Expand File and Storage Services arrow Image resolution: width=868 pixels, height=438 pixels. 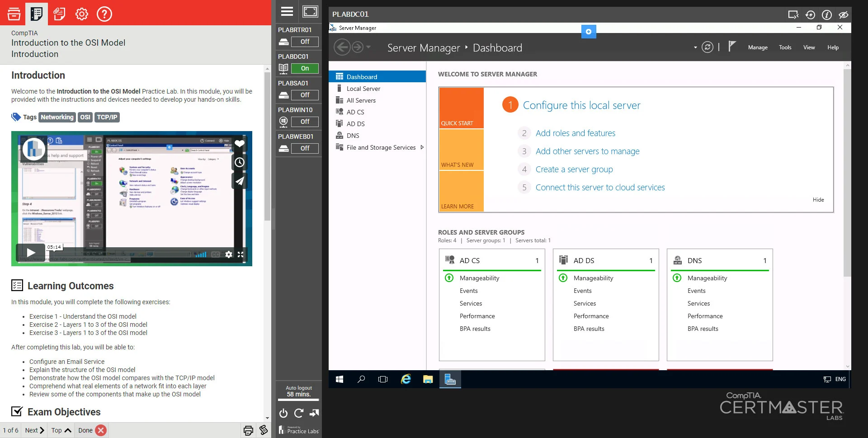pyautogui.click(x=422, y=147)
